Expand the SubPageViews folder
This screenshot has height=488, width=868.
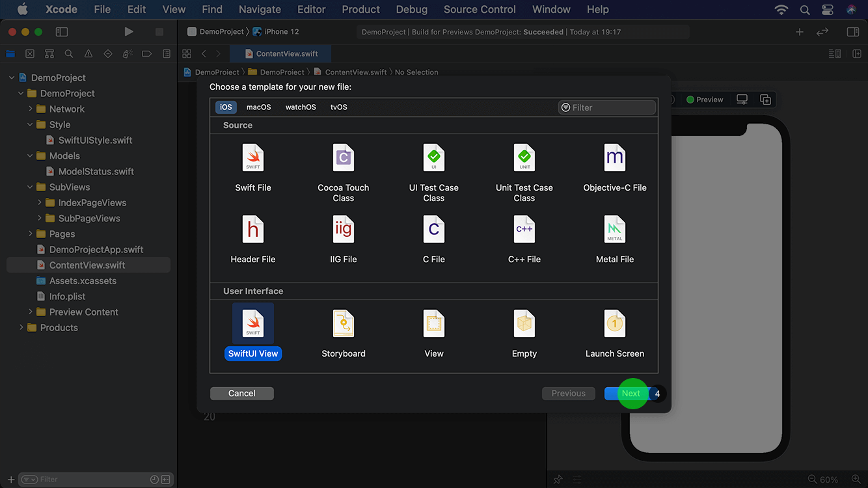pos(39,218)
